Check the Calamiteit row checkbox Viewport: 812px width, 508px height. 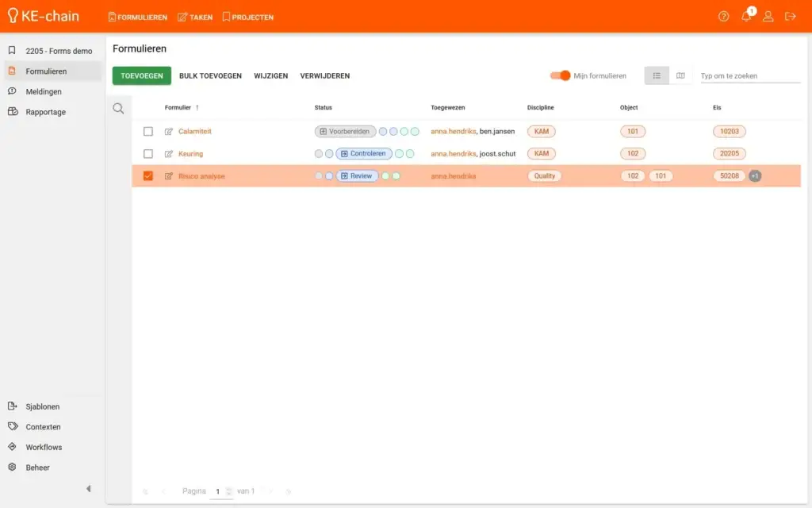click(148, 132)
